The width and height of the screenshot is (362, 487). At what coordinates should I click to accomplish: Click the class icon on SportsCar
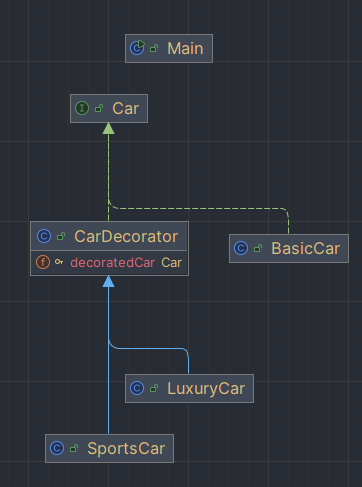(x=57, y=448)
